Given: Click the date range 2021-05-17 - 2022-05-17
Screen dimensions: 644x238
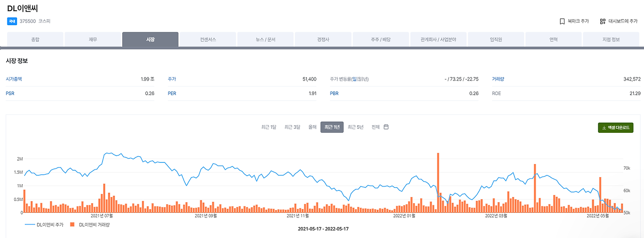Looking at the screenshot, I should coord(323,228).
